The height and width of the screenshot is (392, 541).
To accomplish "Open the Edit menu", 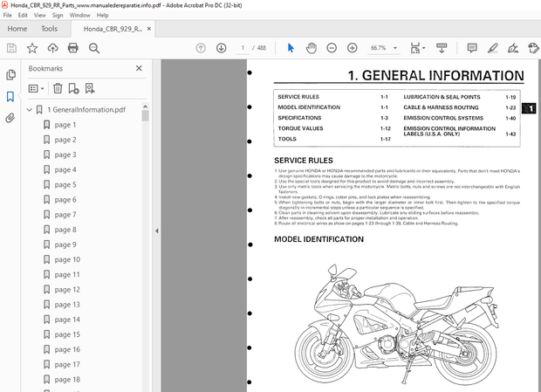I will (x=23, y=15).
